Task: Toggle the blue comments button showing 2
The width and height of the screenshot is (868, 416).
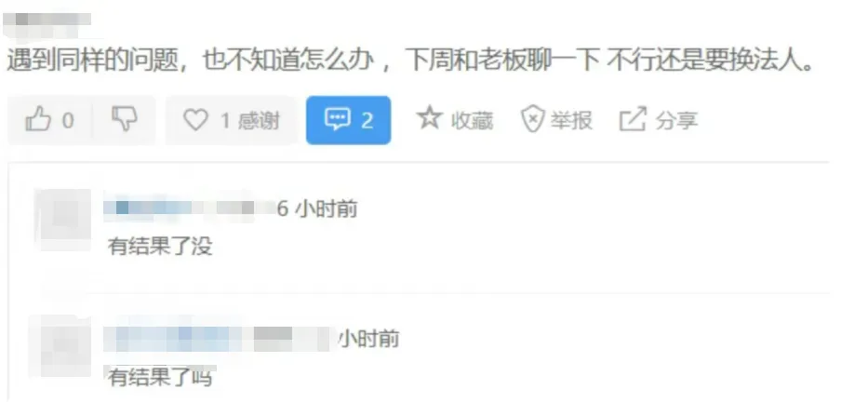Action: pos(348,120)
